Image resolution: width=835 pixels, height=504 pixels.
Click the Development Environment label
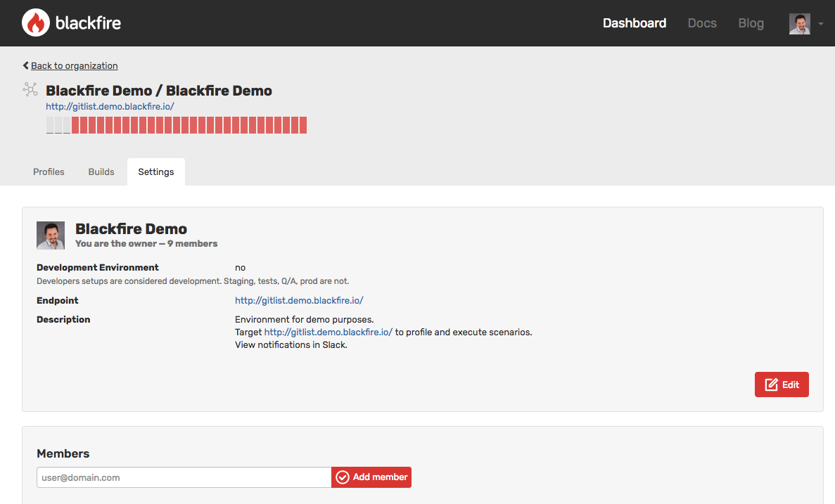98,267
